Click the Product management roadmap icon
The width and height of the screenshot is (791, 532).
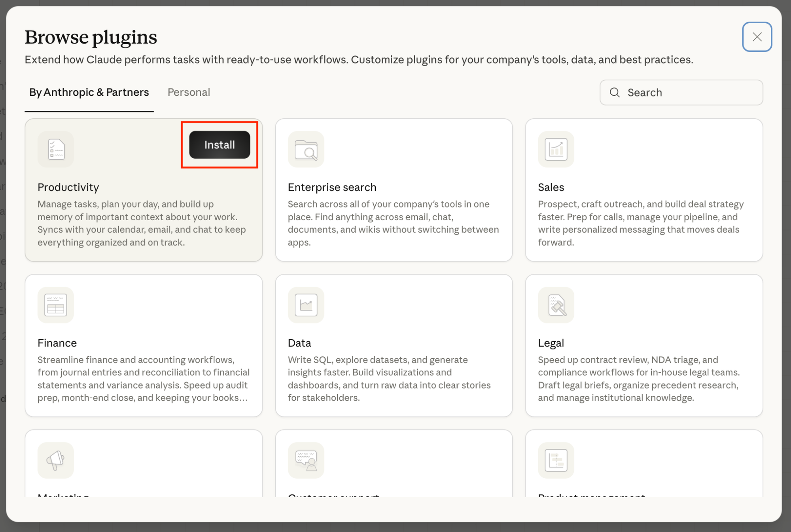556,460
